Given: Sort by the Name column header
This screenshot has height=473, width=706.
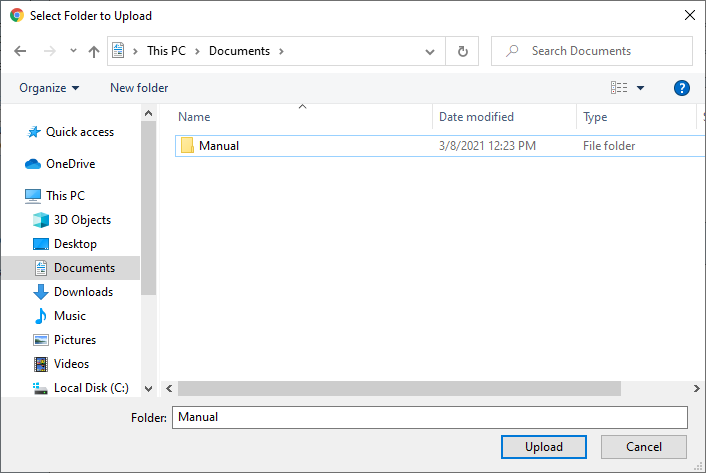Looking at the screenshot, I should pyautogui.click(x=194, y=117).
